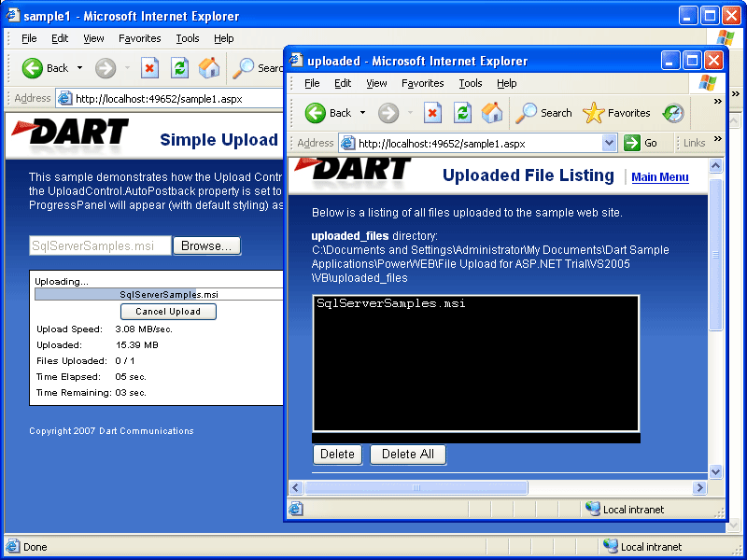Expand sample1 window toolbar overflow chevron
The width and height of the screenshot is (747, 560).
735,94
